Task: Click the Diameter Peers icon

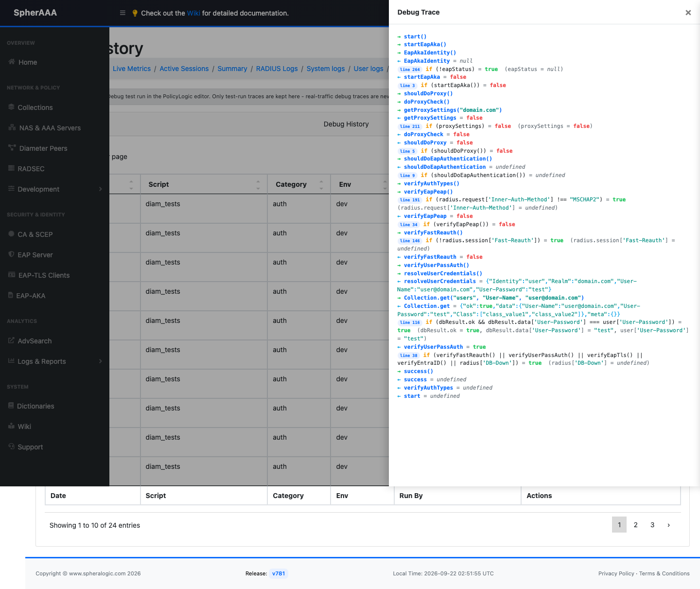Action: pyautogui.click(x=12, y=148)
